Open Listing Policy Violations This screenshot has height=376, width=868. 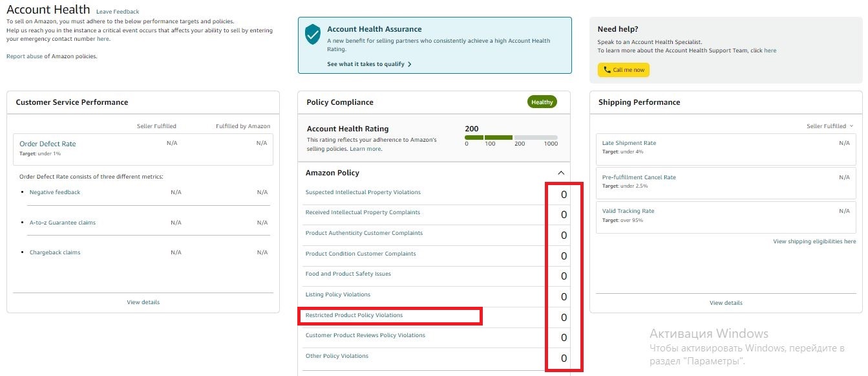337,294
